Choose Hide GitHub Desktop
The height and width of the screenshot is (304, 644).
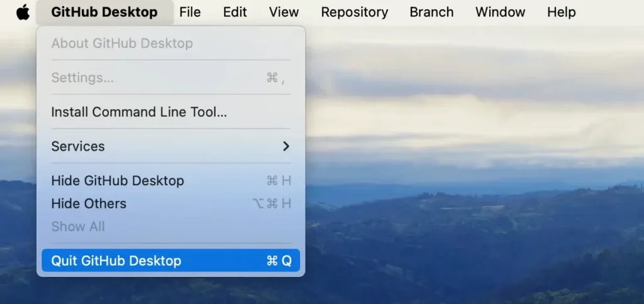click(171, 180)
